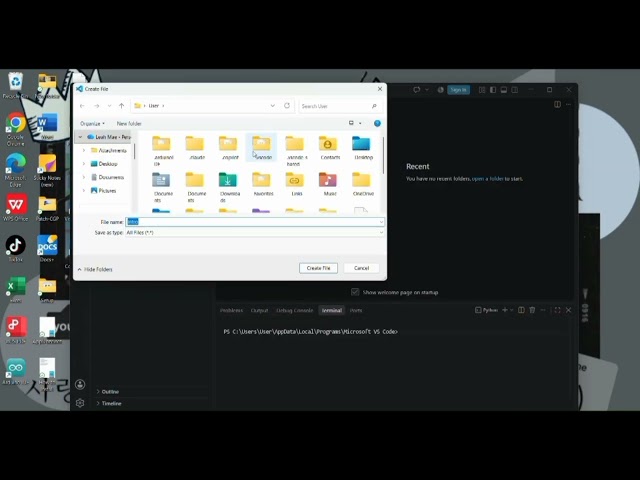Click the Back arrow in Create File dialog

[82, 106]
